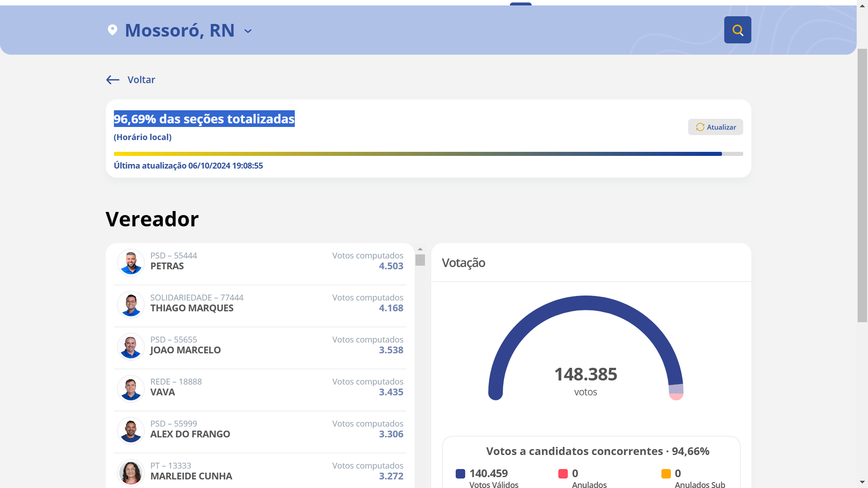This screenshot has width=868, height=488.
Task: Click JOAO MARCELO candidate avatar
Action: (131, 347)
